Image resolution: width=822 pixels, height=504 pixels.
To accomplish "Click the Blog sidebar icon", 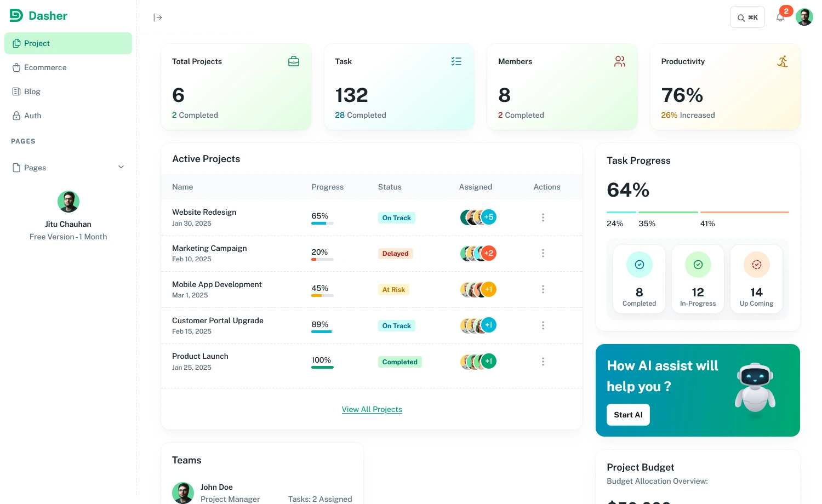I will click(x=16, y=91).
